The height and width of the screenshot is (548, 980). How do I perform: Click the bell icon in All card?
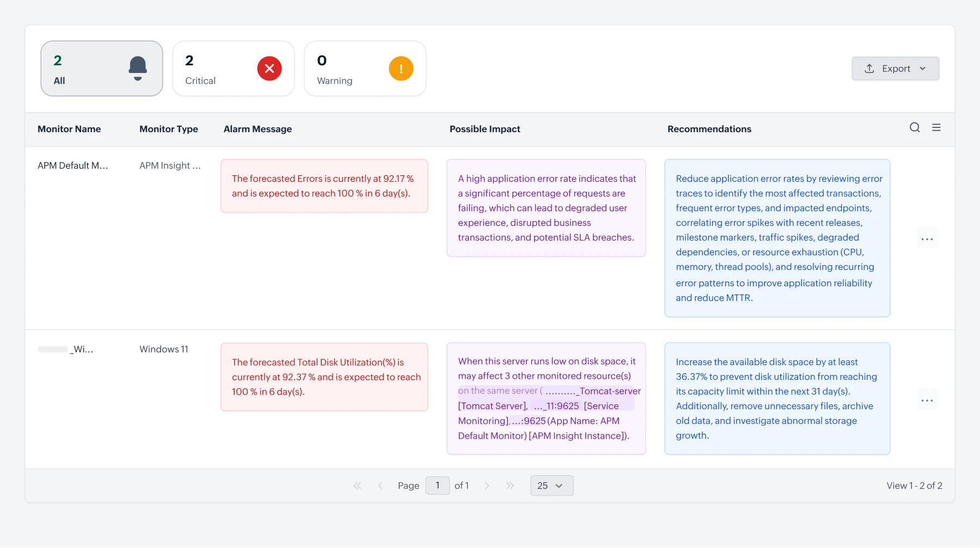(138, 69)
